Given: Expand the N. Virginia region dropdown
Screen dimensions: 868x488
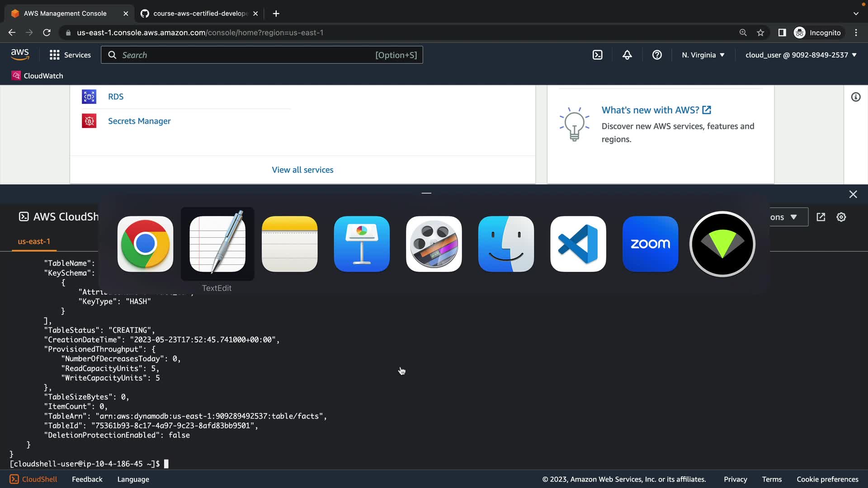Looking at the screenshot, I should (703, 55).
